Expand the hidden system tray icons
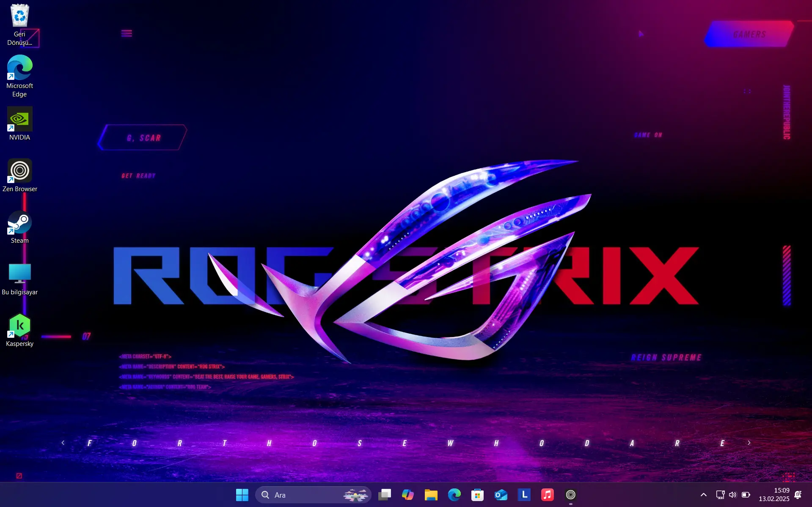812x507 pixels. [703, 495]
